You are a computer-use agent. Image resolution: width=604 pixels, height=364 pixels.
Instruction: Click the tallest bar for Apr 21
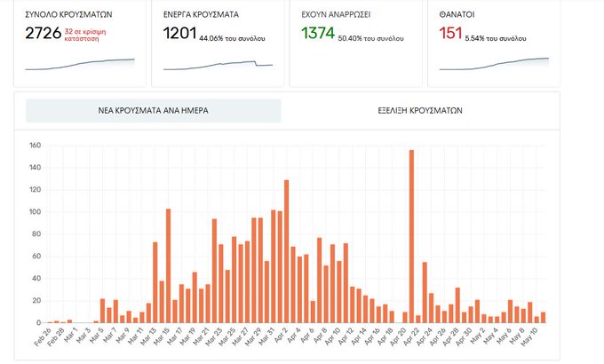(411, 236)
